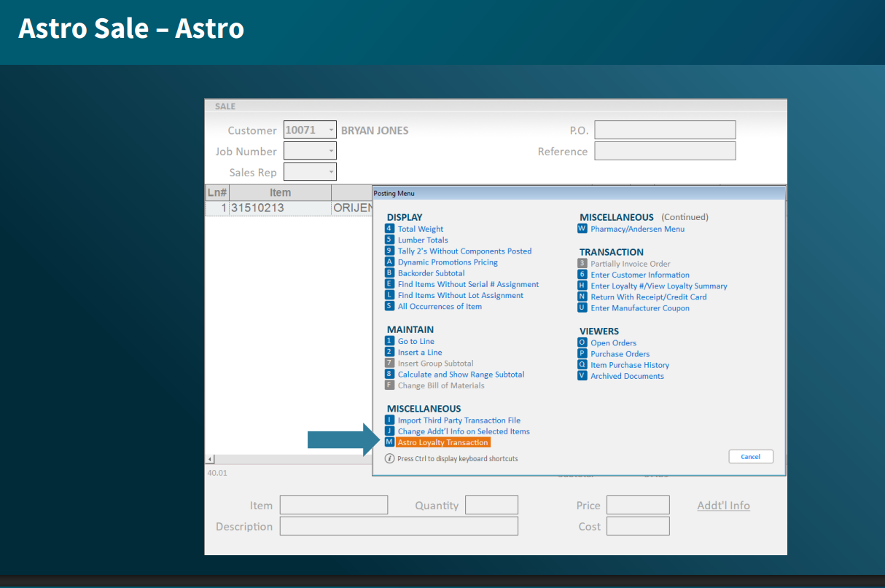Image resolution: width=885 pixels, height=588 pixels.
Task: Choose Dynamic Promotions Pricing from Display list
Action: [448, 262]
